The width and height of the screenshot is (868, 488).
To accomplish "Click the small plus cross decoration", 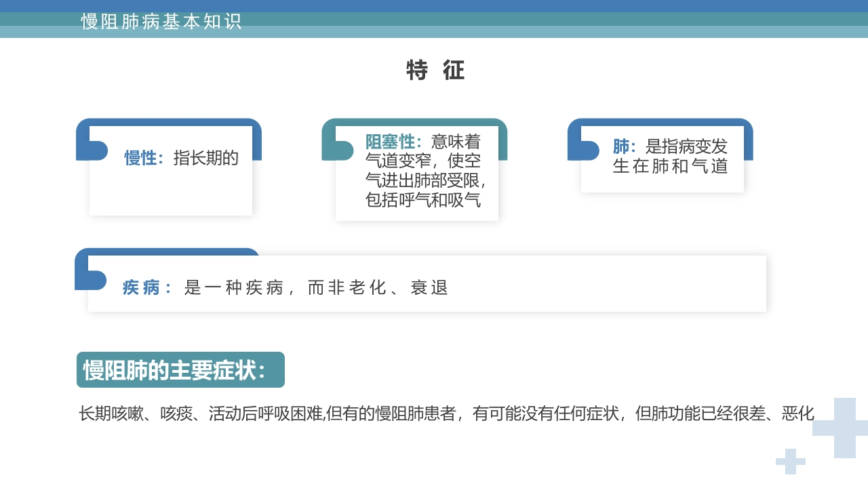I will pos(790,462).
